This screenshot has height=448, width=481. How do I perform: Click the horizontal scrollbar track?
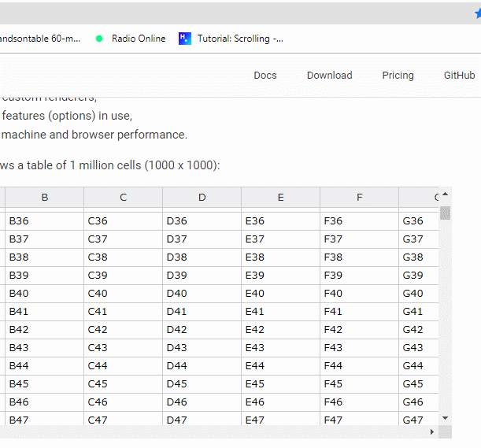(x=215, y=431)
